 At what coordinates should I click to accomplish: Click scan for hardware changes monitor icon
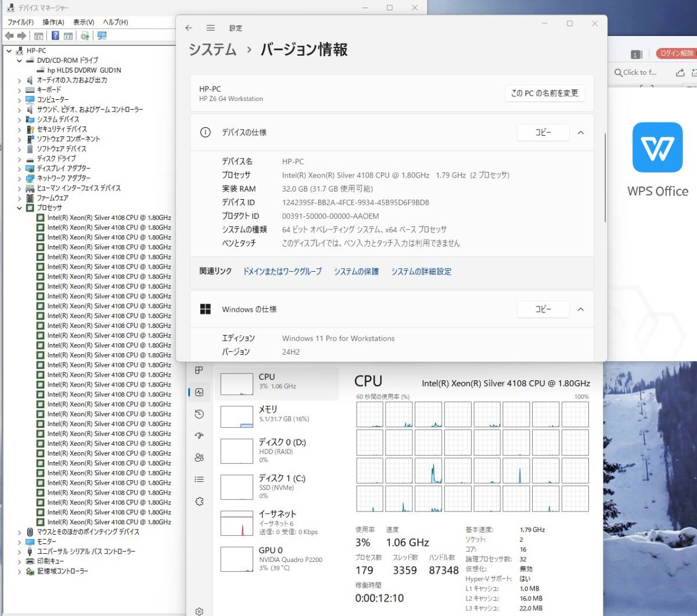click(x=102, y=36)
